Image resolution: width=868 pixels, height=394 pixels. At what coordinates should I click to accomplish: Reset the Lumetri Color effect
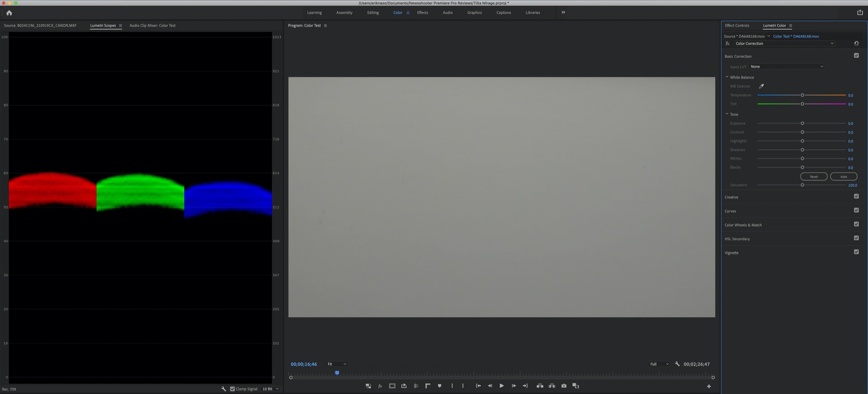[x=856, y=43]
